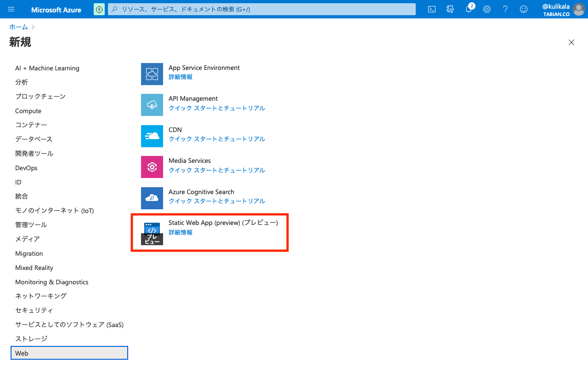Open the feedback smiley icon
This screenshot has height=368, width=588.
point(524,9)
